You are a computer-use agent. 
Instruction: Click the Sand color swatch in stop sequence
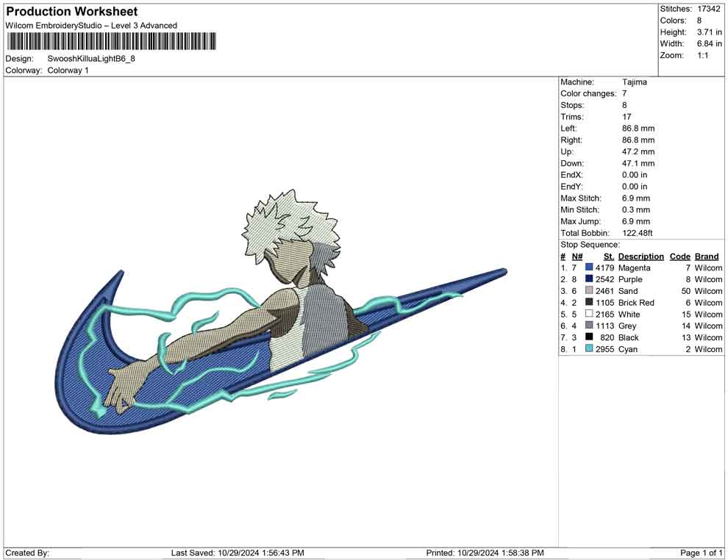tap(589, 290)
